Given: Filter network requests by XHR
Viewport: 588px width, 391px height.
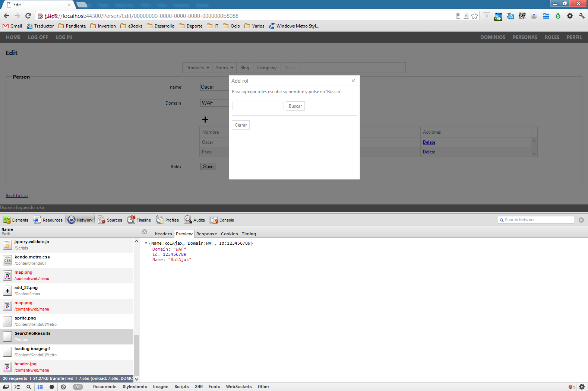Looking at the screenshot, I should click(x=199, y=387).
